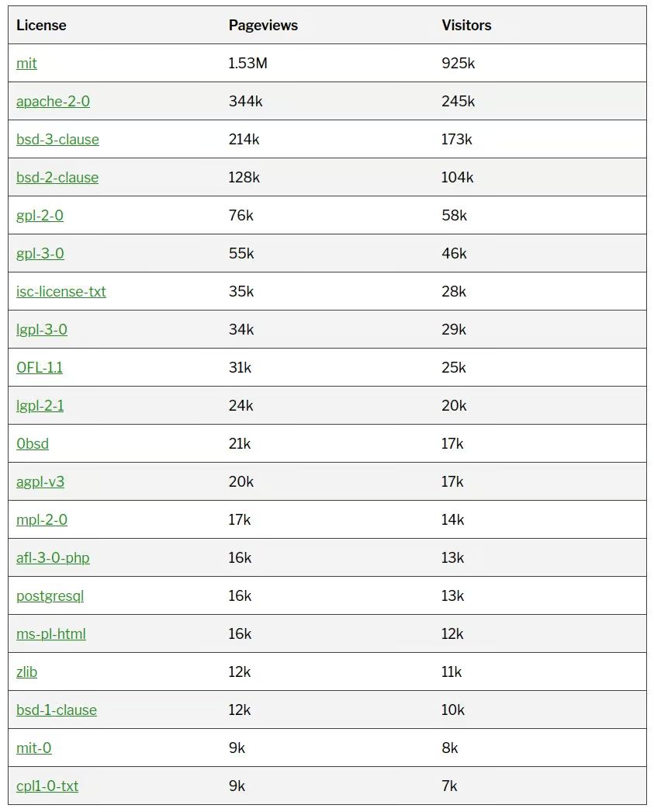Open the postgresql license link
654x812 pixels.
point(50,596)
